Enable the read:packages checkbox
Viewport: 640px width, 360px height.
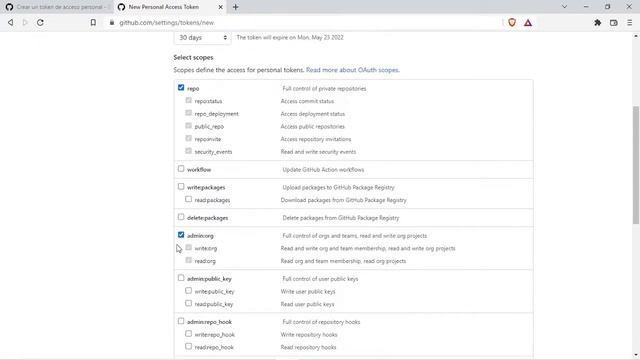click(x=188, y=199)
